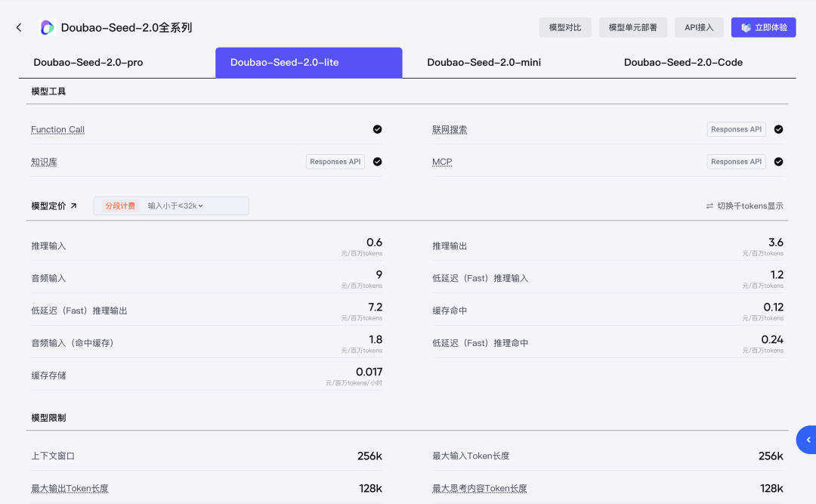Screen dimensions: 816x504
Task: Switch to the Doubao-Seed-2.0-pro tab
Action: (88, 63)
